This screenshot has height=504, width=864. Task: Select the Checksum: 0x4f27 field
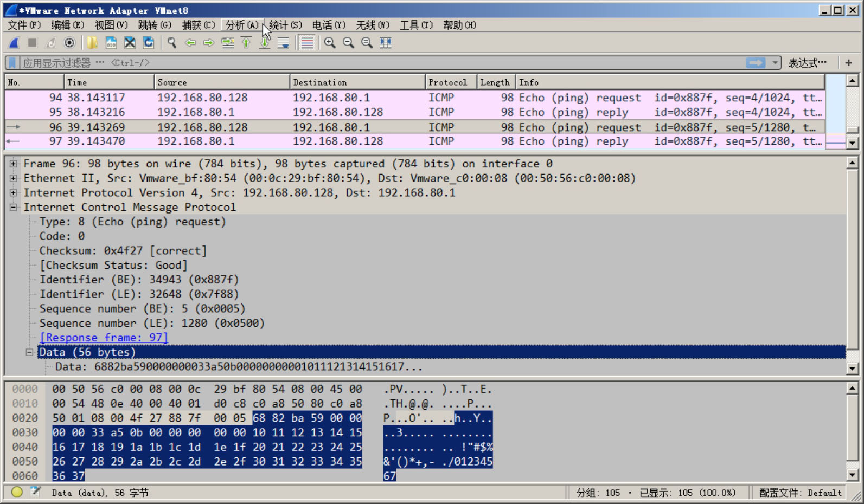tap(123, 250)
